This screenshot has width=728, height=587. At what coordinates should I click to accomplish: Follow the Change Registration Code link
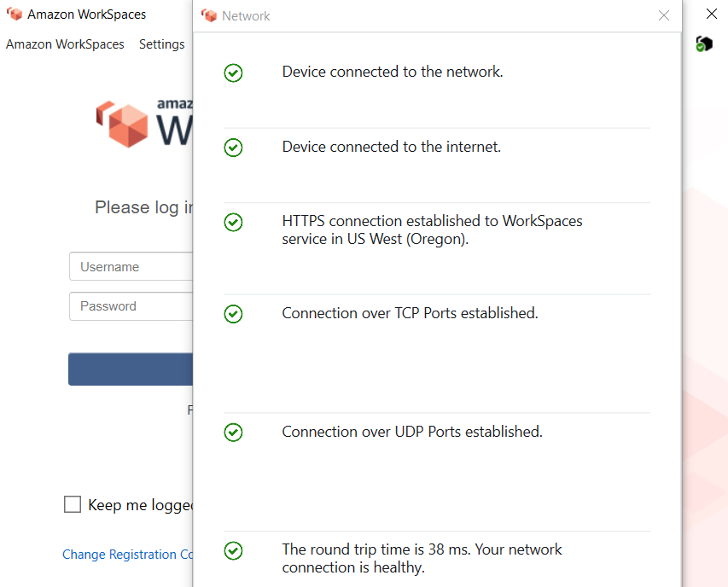[128, 555]
